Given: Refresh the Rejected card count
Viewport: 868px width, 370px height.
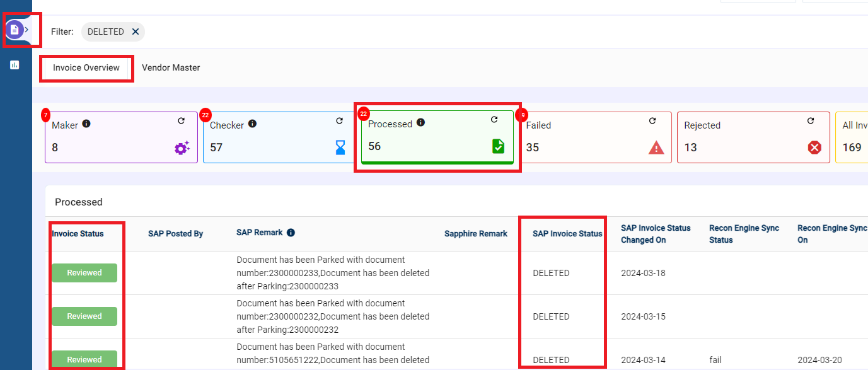Looking at the screenshot, I should [811, 120].
